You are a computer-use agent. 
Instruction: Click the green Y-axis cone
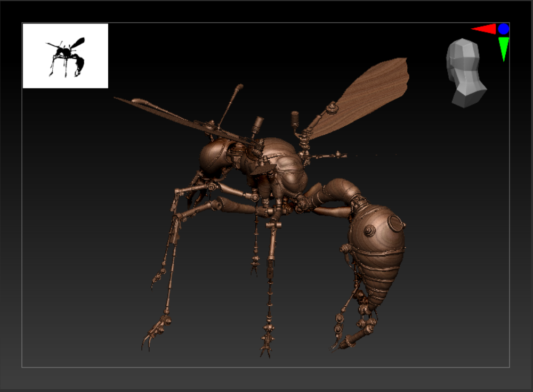pyautogui.click(x=504, y=49)
